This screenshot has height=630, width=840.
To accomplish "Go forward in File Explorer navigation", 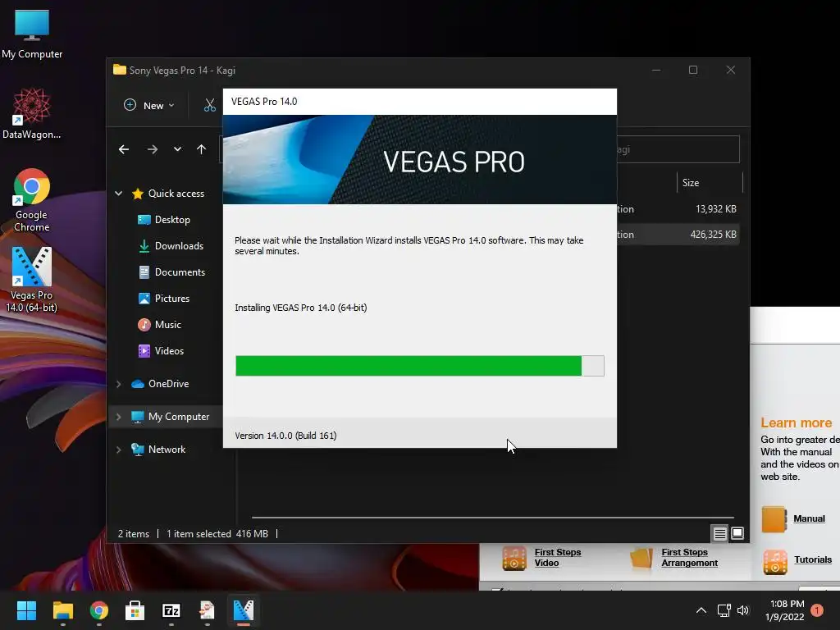I will 153,149.
